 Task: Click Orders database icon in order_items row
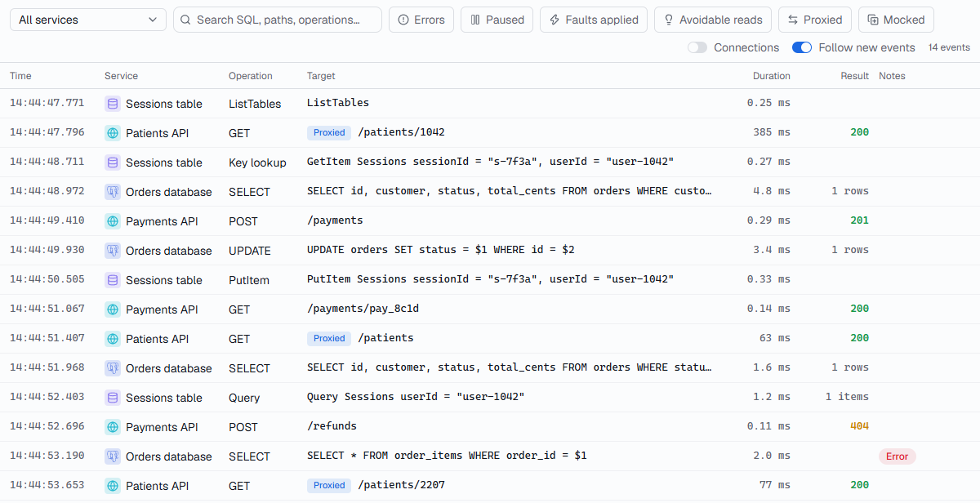pos(113,456)
